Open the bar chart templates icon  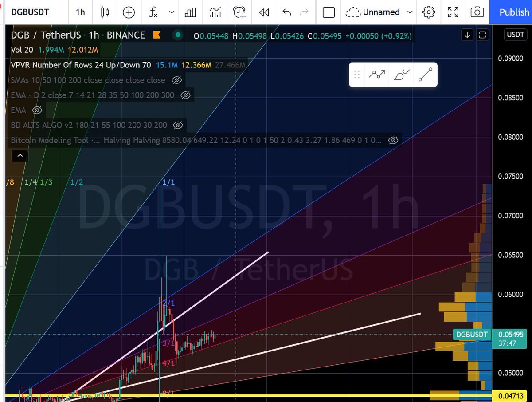(x=190, y=12)
